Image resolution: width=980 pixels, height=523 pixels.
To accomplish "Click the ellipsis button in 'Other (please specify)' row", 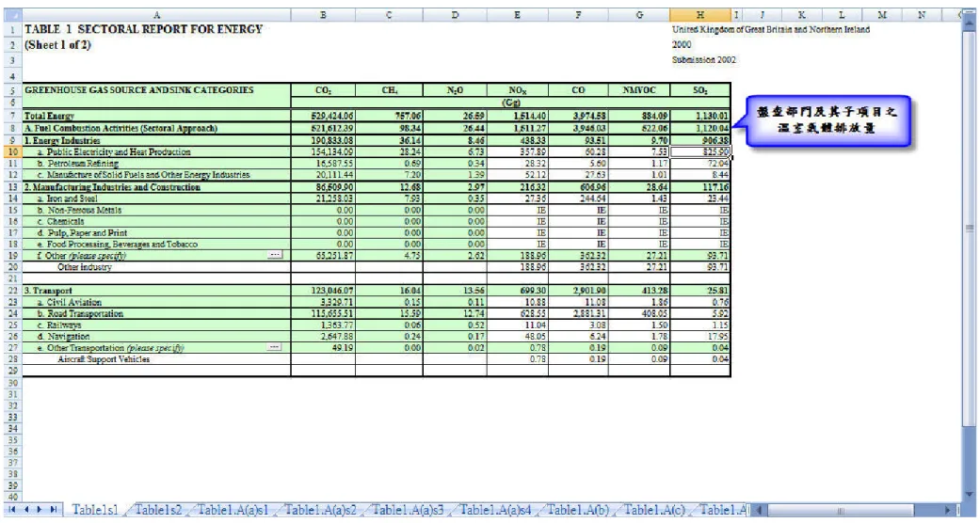I will 274,255.
